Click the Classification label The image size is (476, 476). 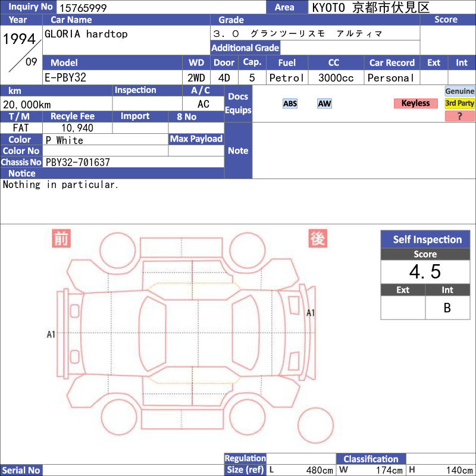[x=371, y=459]
